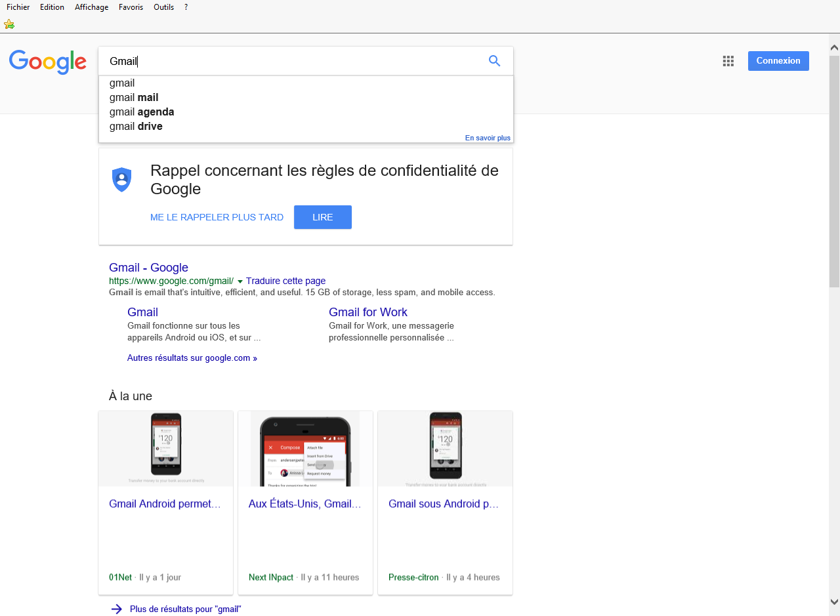This screenshot has width=840, height=616.
Task: Open the 01Net news card thumbnail
Action: (166, 449)
